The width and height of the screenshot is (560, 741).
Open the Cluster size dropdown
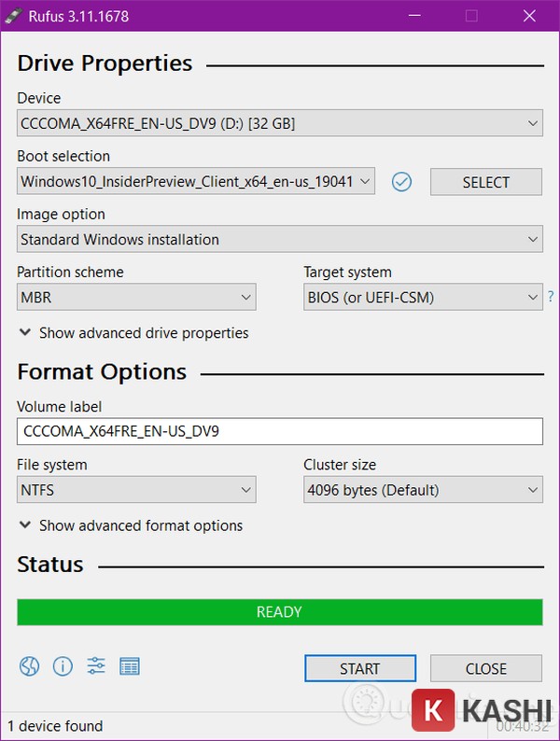422,490
